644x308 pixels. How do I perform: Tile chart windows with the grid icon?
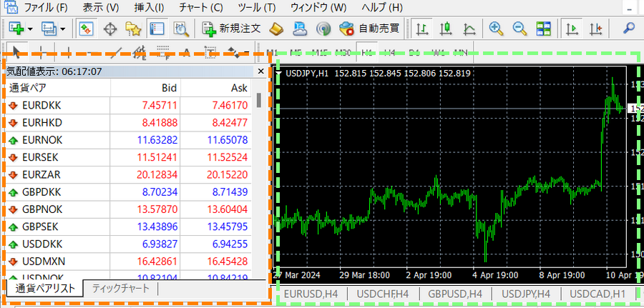coord(543,29)
